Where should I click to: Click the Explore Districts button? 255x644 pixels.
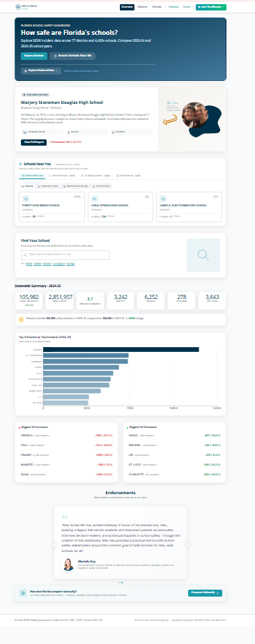(34, 56)
